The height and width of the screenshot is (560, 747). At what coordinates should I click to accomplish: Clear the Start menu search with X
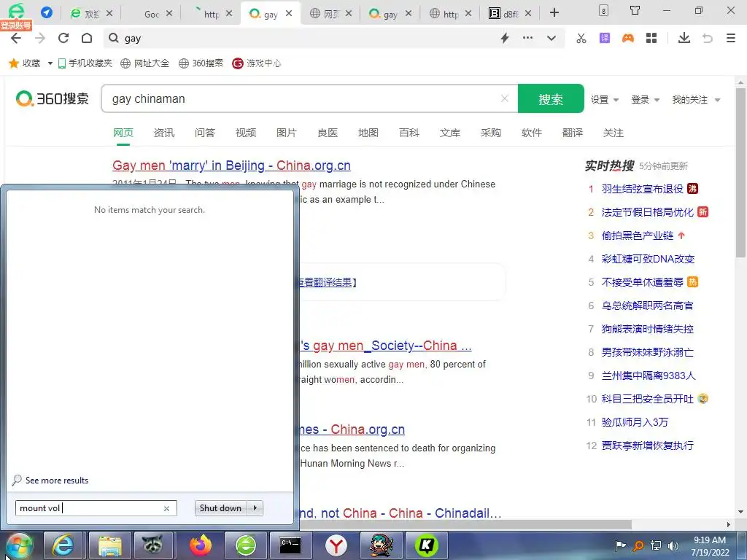[167, 508]
